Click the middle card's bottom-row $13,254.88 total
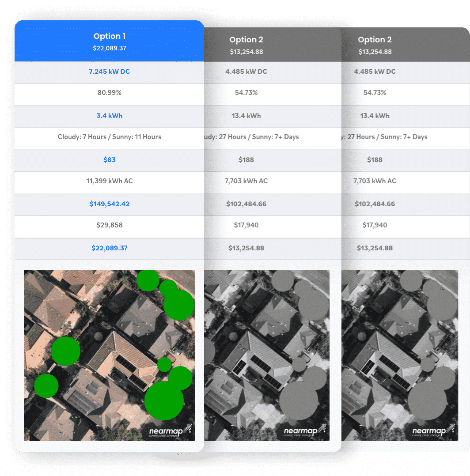This screenshot has height=476, width=470. click(246, 248)
